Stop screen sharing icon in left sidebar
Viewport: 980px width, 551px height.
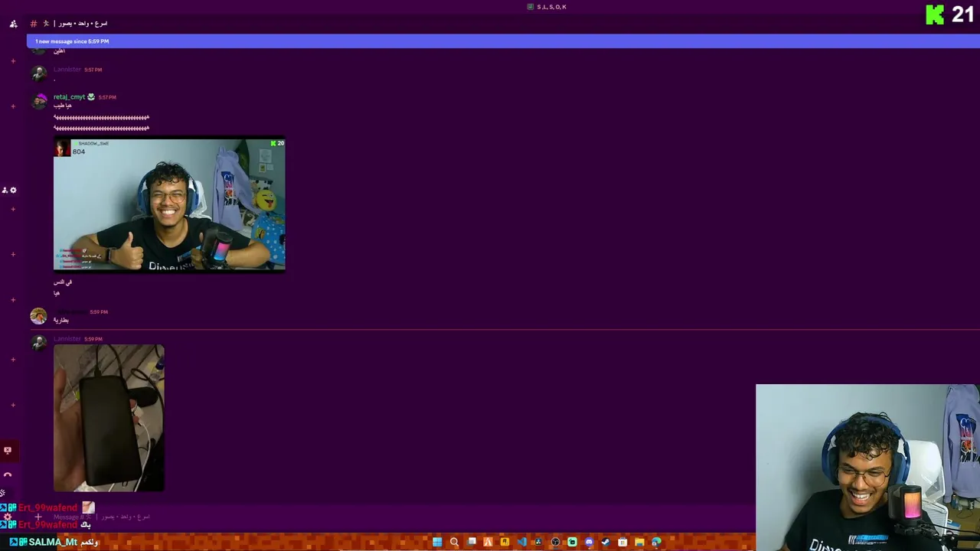tap(8, 450)
